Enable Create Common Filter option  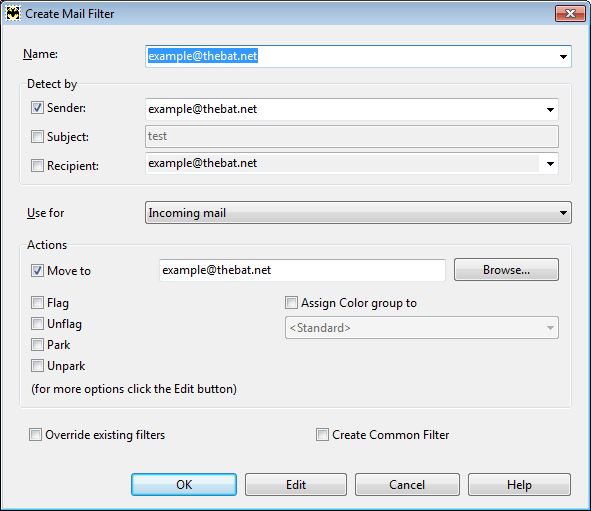[322, 435]
